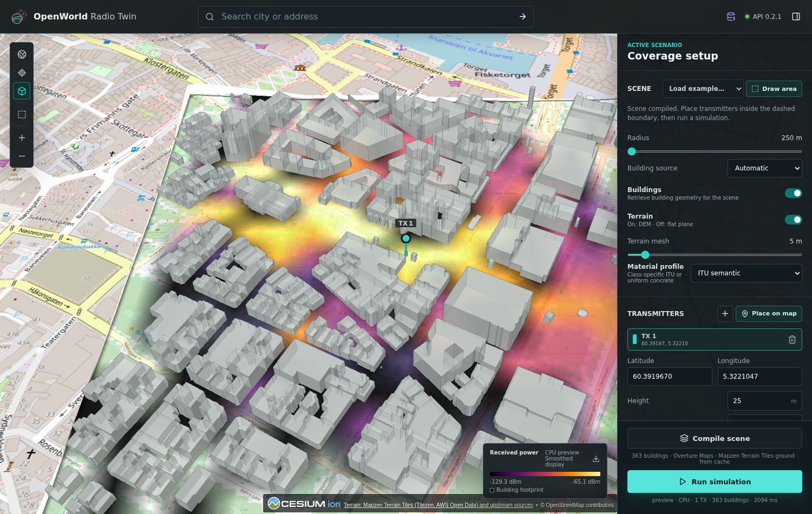812x514 pixels.
Task: Add a transmitter with the plus button
Action: [x=725, y=313]
